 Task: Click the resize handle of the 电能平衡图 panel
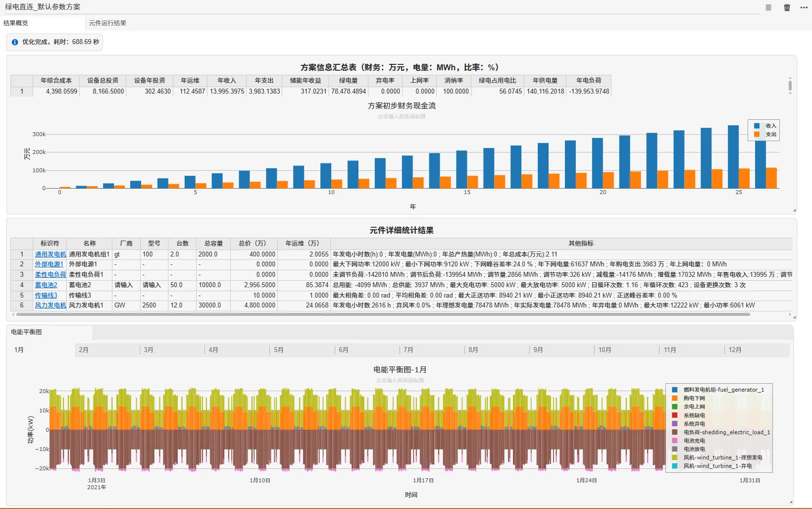pos(791,502)
